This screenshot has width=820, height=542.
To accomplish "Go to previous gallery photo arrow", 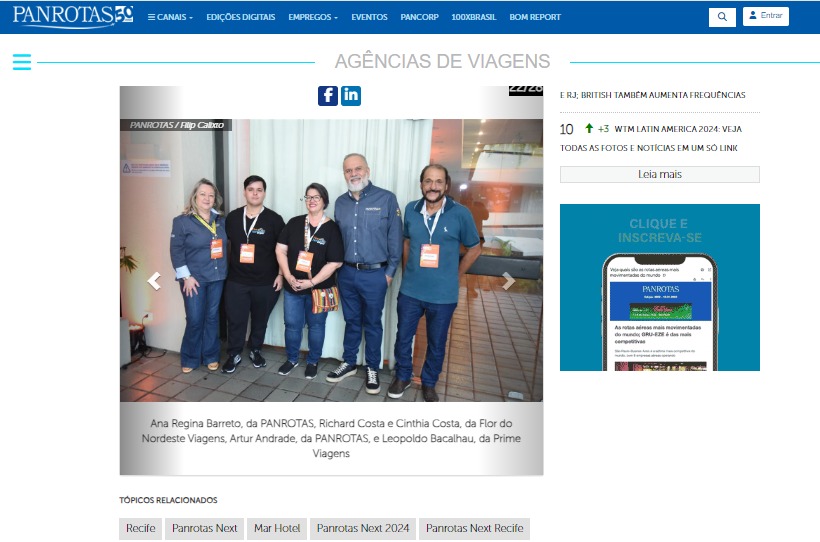I will point(154,281).
